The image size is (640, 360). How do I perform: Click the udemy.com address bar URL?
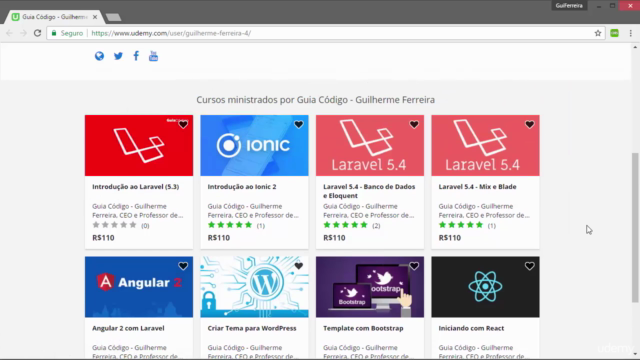[171, 33]
